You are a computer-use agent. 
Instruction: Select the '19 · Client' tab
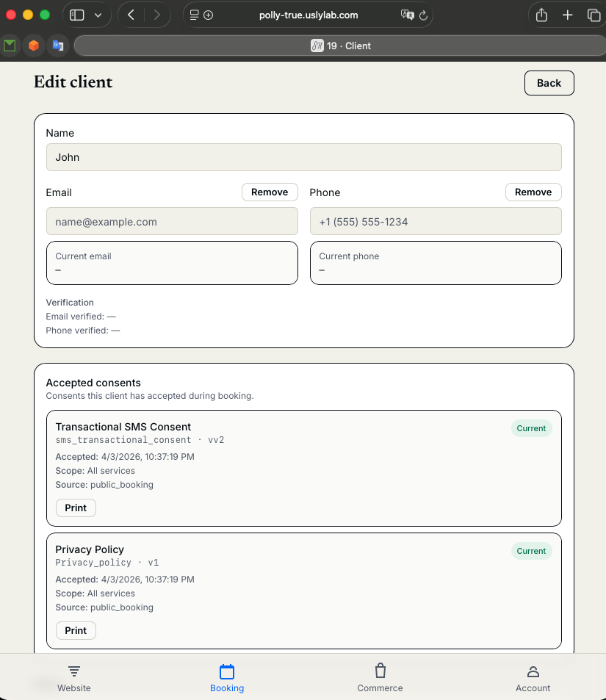point(340,46)
